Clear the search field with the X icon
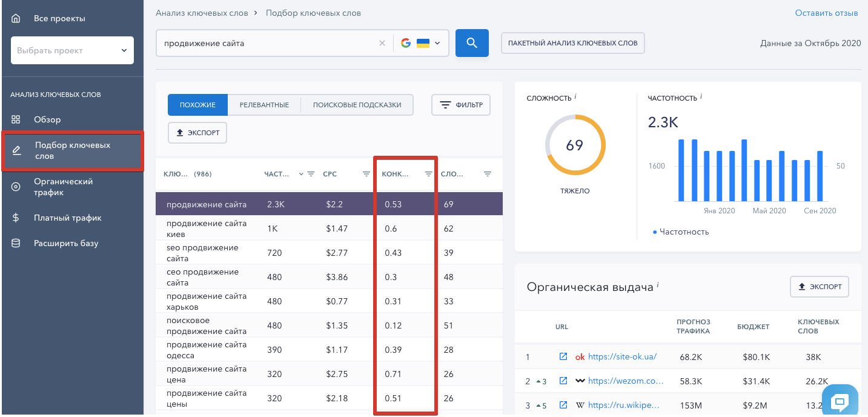 tap(382, 43)
